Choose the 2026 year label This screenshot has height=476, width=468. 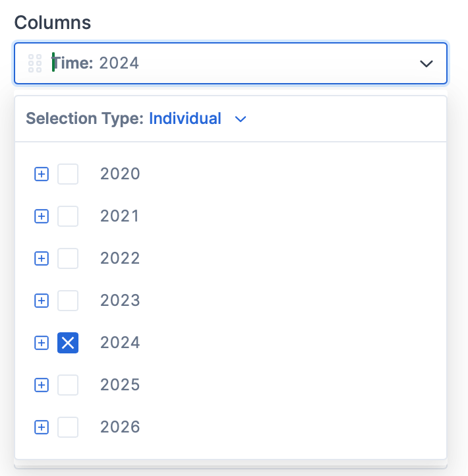[120, 427]
